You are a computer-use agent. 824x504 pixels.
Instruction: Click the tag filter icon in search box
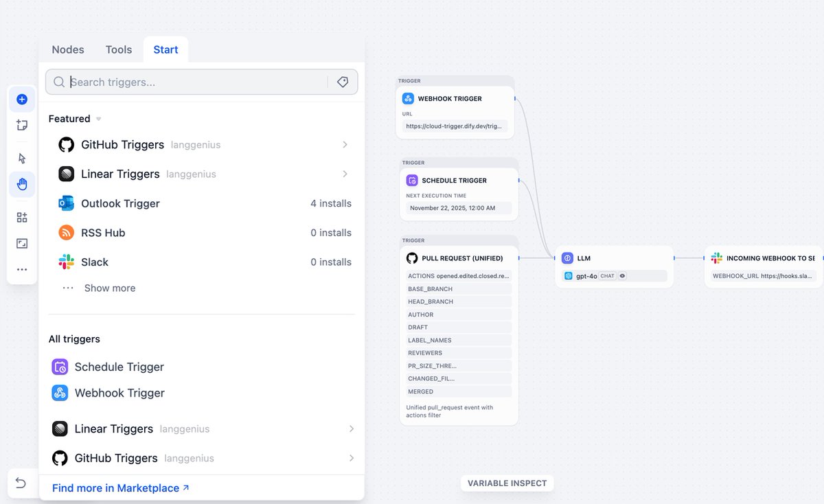click(343, 82)
